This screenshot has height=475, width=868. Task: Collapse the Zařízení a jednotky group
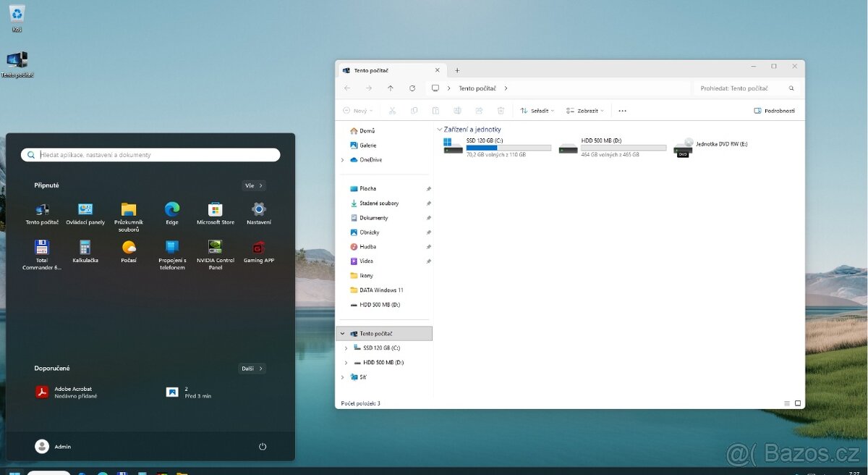(440, 130)
